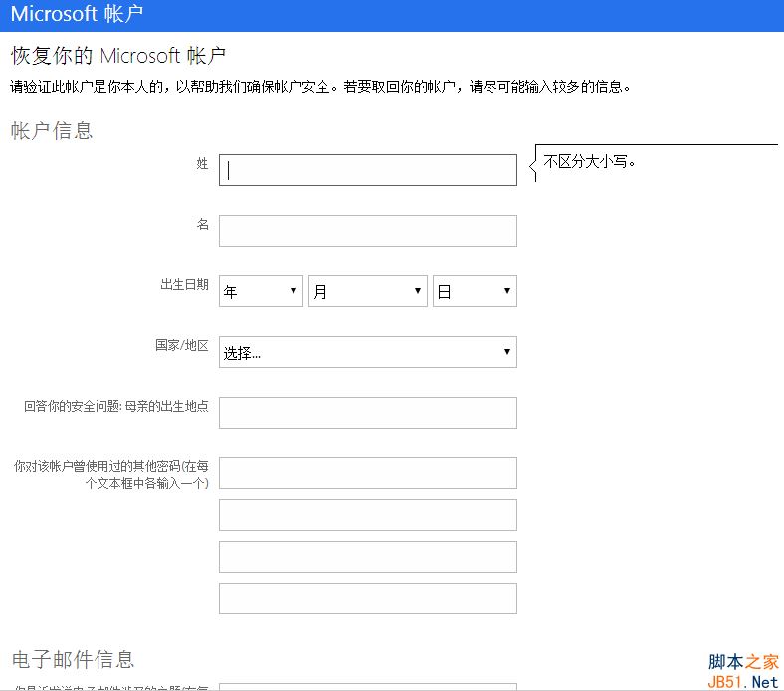This screenshot has width=784, height=691.
Task: Click the Microsoft 帐户 header title
Action: point(77,14)
